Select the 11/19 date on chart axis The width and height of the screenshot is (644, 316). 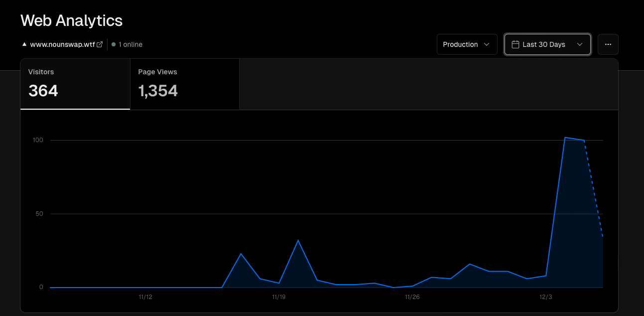click(x=279, y=297)
